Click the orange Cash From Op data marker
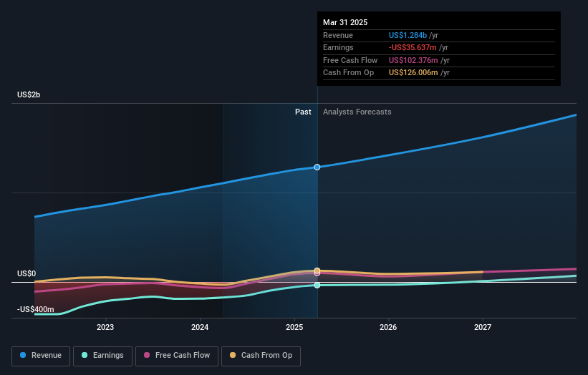This screenshot has height=375, width=588. click(x=317, y=271)
